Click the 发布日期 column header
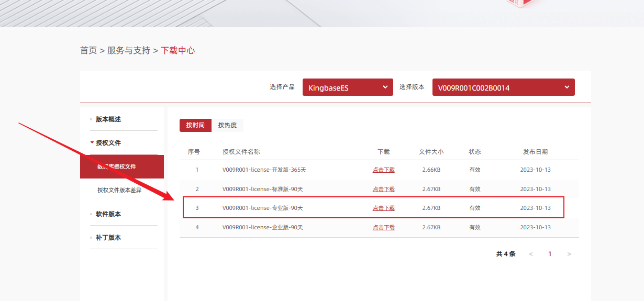The height and width of the screenshot is (301, 644). click(x=536, y=152)
